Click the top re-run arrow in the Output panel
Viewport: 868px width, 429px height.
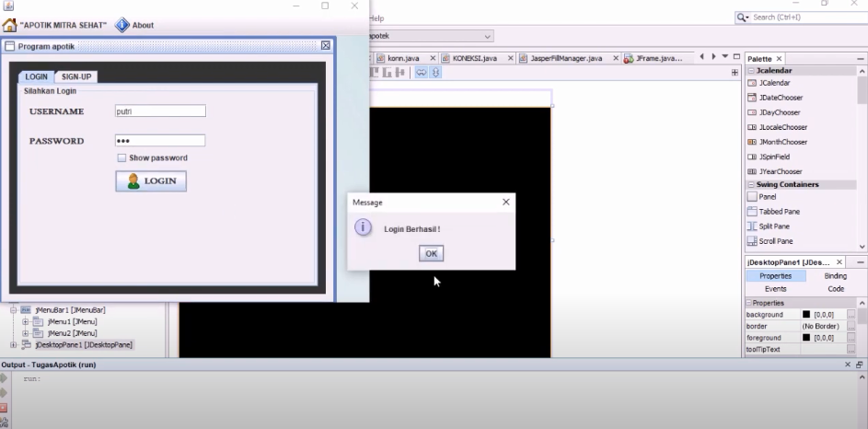coord(4,378)
